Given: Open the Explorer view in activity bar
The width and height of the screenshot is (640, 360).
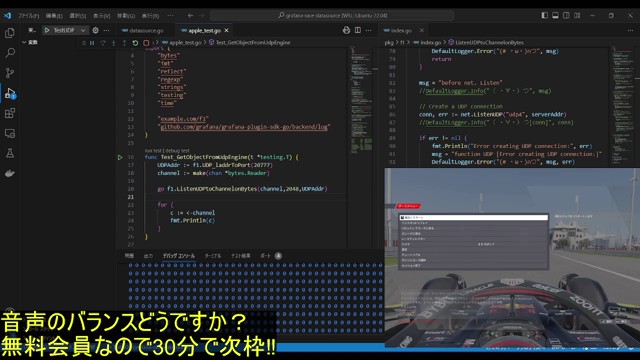Looking at the screenshot, I should click(x=10, y=33).
